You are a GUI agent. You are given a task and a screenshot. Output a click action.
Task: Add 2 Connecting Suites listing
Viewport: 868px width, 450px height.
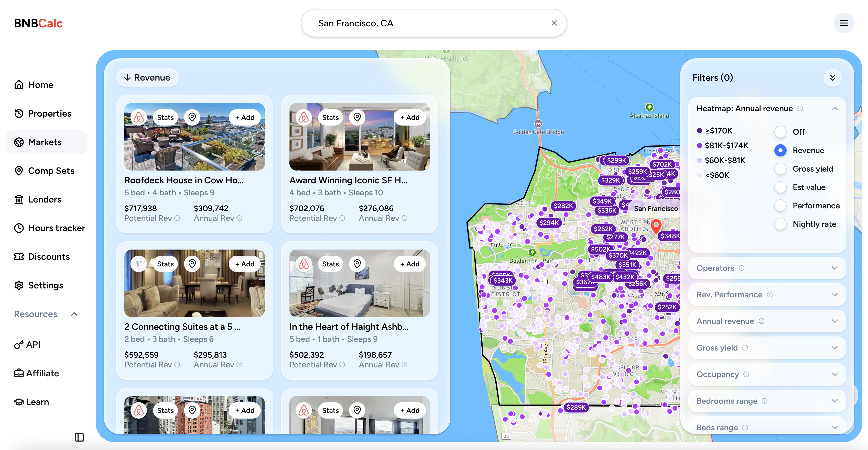coord(245,264)
